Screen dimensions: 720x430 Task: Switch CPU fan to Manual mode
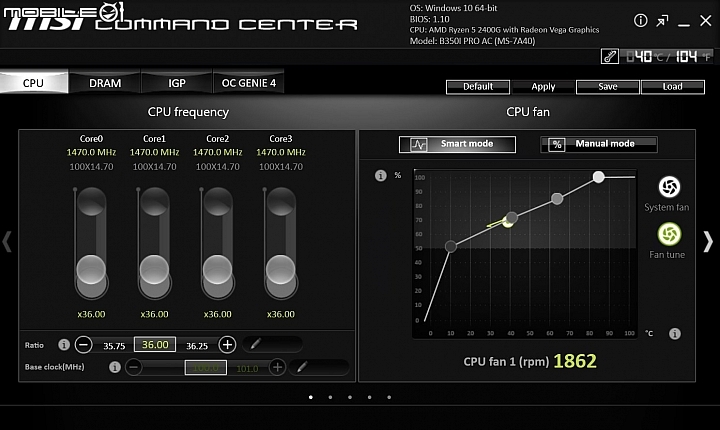[599, 144]
